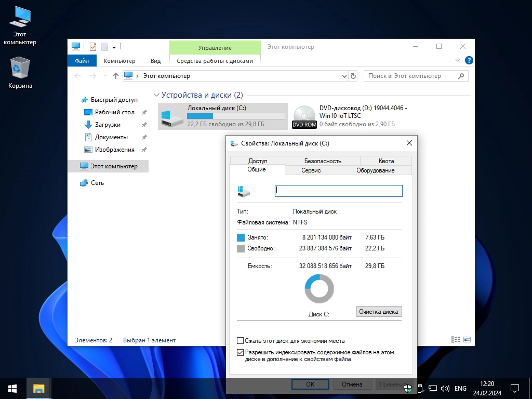
Task: Switch input language ENG indicator
Action: point(460,389)
